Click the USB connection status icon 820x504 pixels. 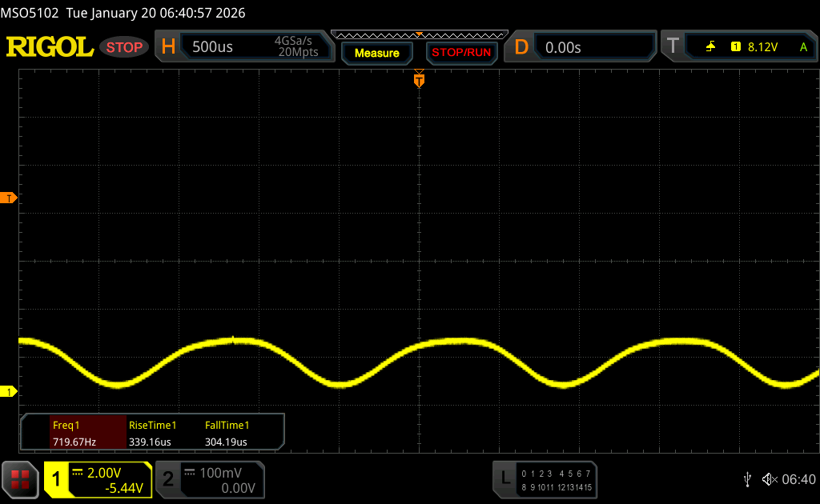pos(747,479)
